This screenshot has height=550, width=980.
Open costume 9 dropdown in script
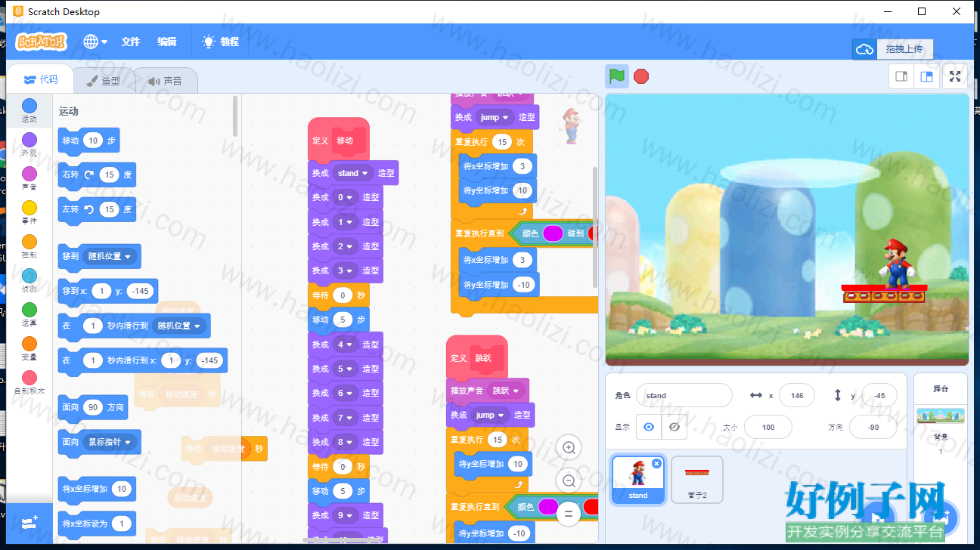346,515
